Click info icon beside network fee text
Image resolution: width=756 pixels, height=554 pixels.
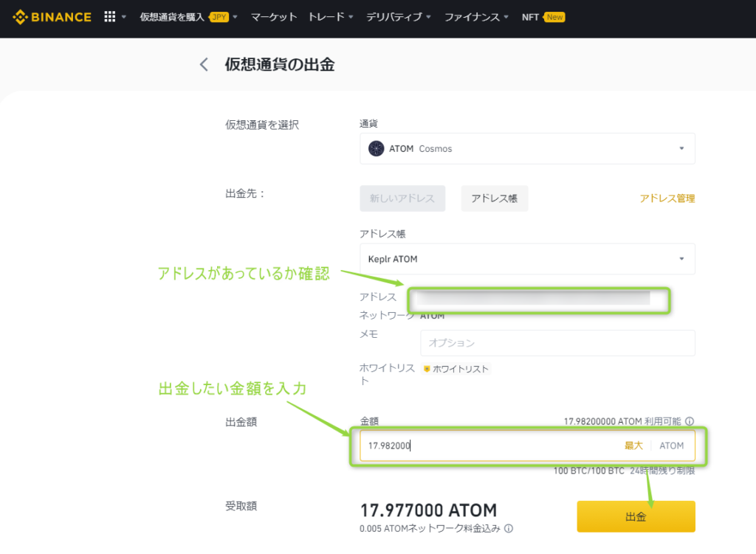[x=509, y=528]
